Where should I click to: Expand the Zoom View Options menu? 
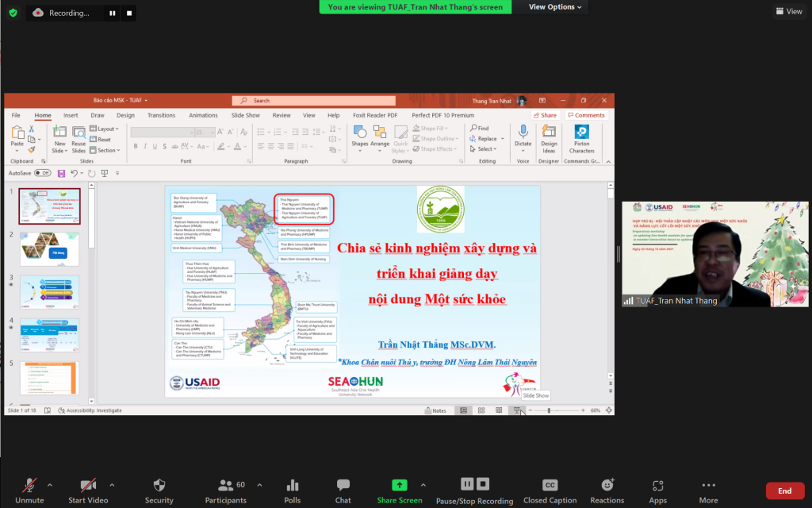[553, 6]
